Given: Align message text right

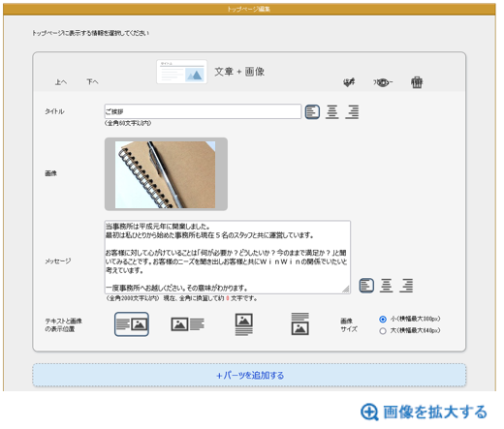Looking at the screenshot, I should point(406,286).
